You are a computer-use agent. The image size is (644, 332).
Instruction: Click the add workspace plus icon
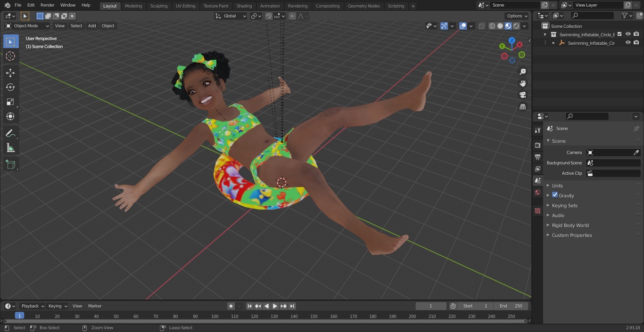(x=413, y=6)
